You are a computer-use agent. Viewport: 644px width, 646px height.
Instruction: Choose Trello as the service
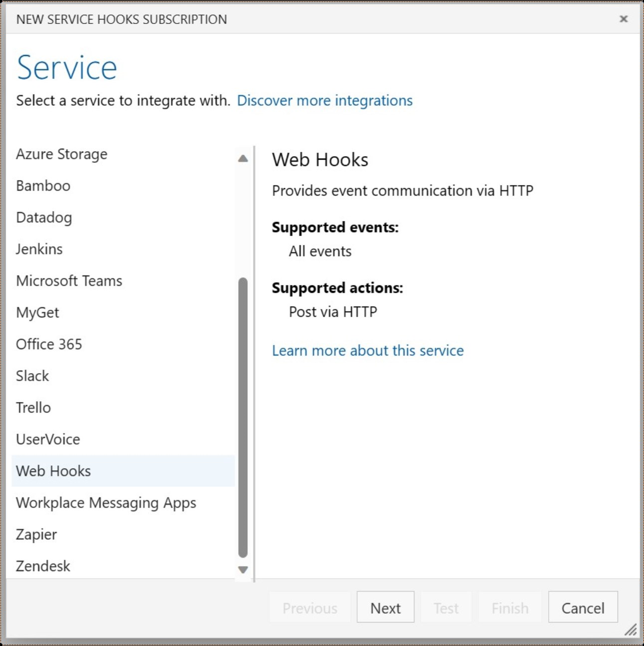33,408
